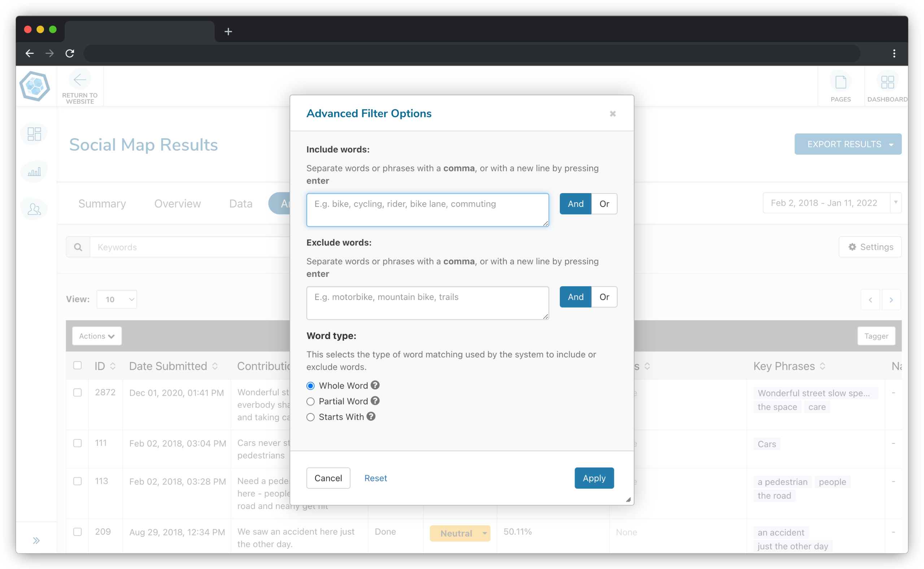Screen dimensions: 924x569
Task: Select the Partial Word radio button
Action: [x=311, y=401]
